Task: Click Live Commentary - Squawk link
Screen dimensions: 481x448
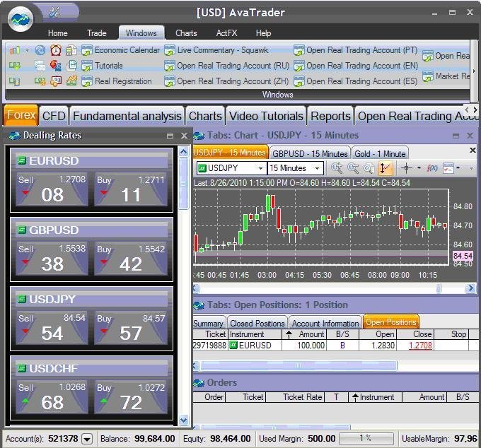Action: click(x=223, y=50)
